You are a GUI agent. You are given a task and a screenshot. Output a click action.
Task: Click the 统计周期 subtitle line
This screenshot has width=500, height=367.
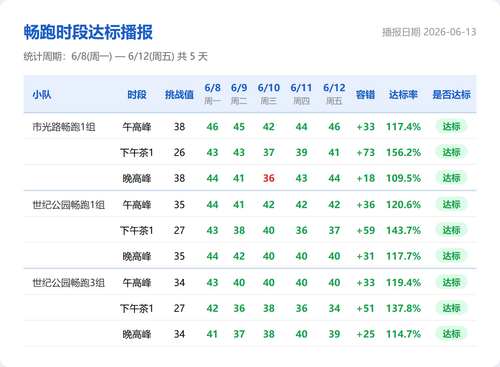[x=116, y=56]
